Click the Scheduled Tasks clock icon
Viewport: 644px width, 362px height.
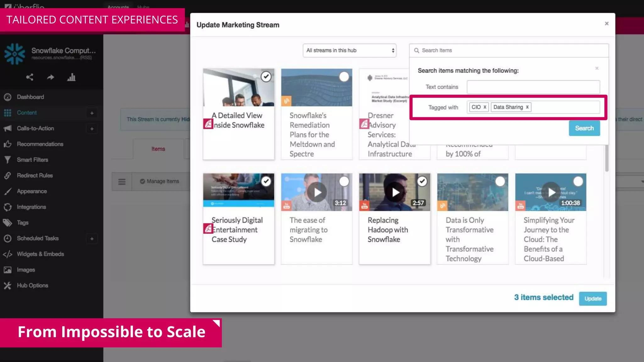8,238
